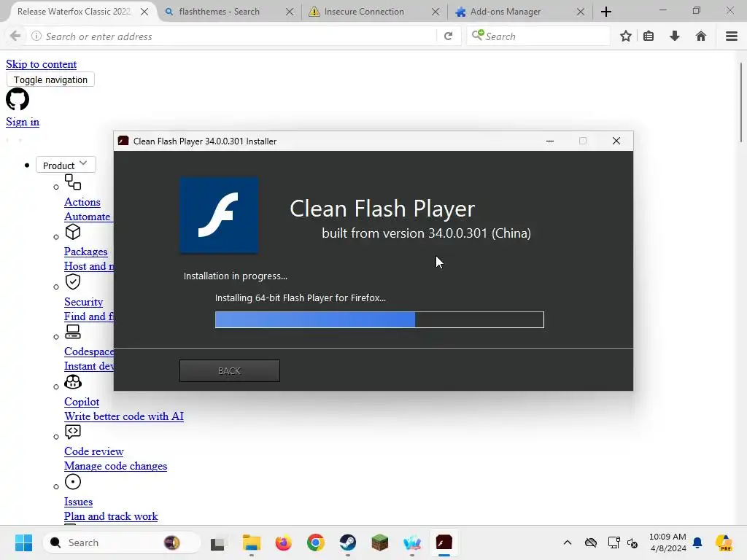Open the Actions link
The image size is (747, 560).
coord(82,202)
